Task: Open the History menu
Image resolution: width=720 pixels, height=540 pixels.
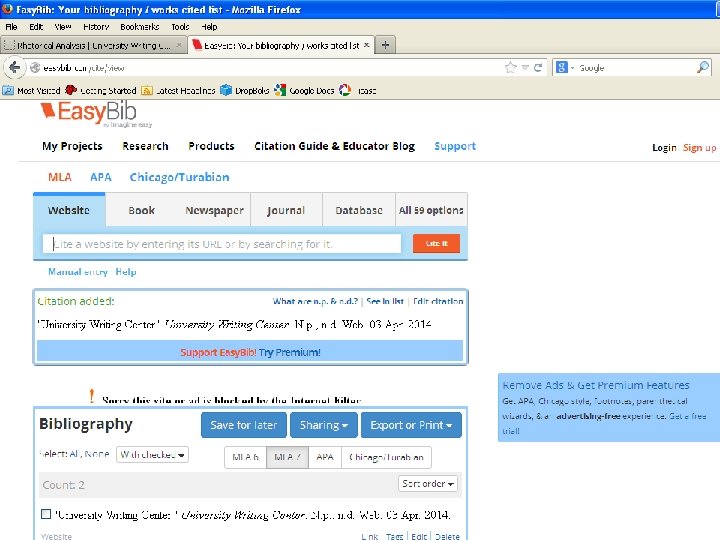Action: (96, 27)
